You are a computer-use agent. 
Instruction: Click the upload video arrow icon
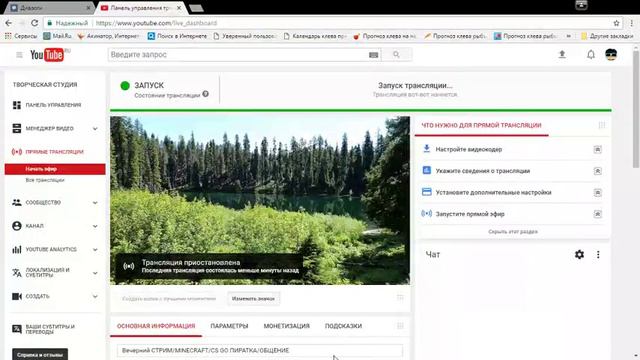coord(562,54)
